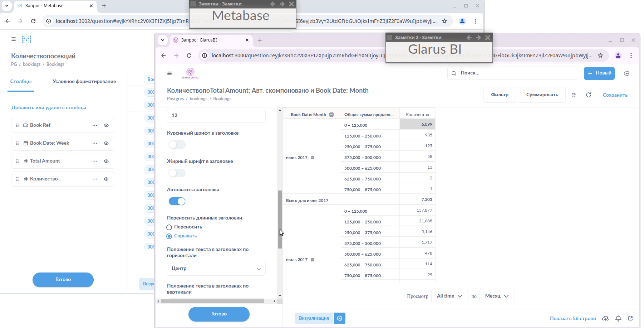
Task: Click the Суммировать button
Action: pos(542,95)
